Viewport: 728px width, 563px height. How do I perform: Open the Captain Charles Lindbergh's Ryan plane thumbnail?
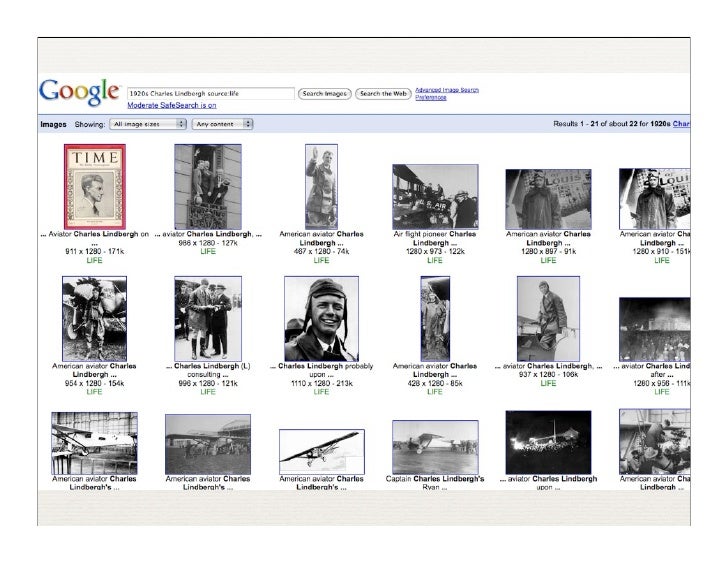435,446
